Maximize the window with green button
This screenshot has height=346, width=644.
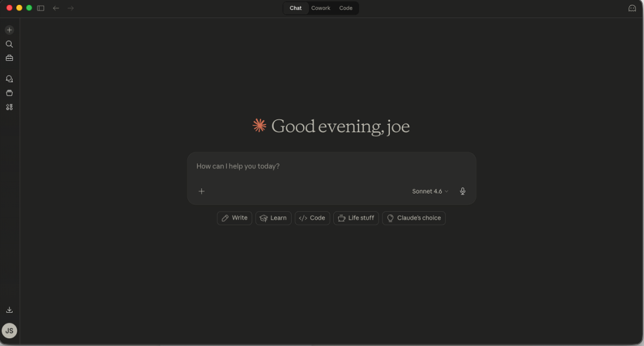click(29, 8)
